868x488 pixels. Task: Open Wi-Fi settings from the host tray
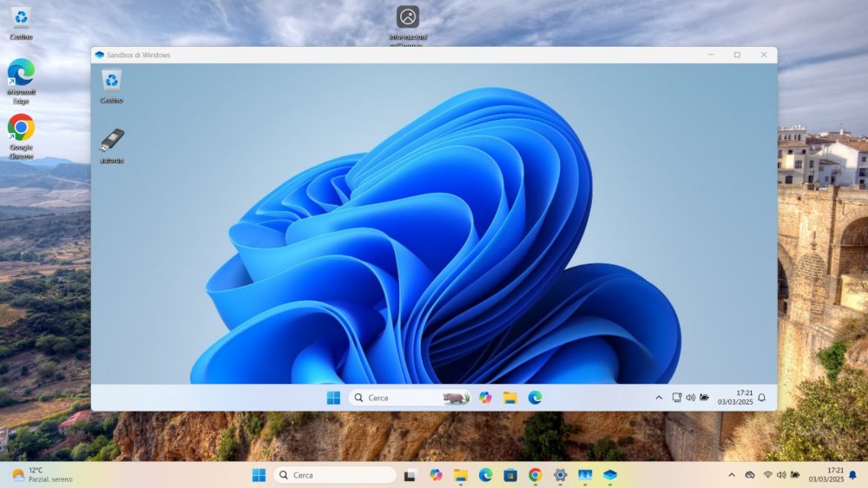[x=768, y=475]
